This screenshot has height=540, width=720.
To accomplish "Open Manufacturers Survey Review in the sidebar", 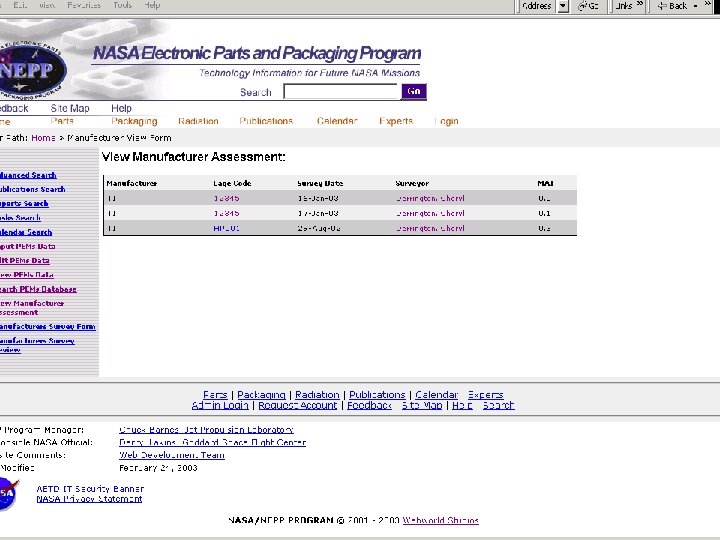I will pyautogui.click(x=37, y=345).
